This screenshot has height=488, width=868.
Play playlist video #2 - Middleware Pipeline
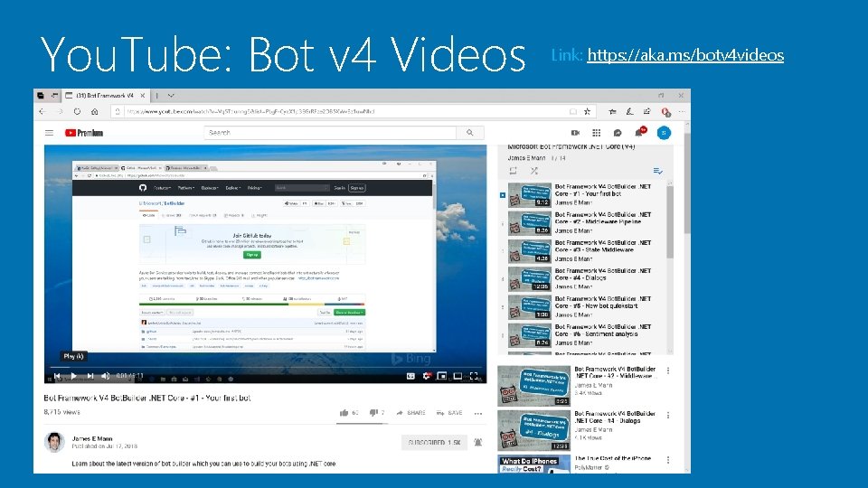pos(581,222)
